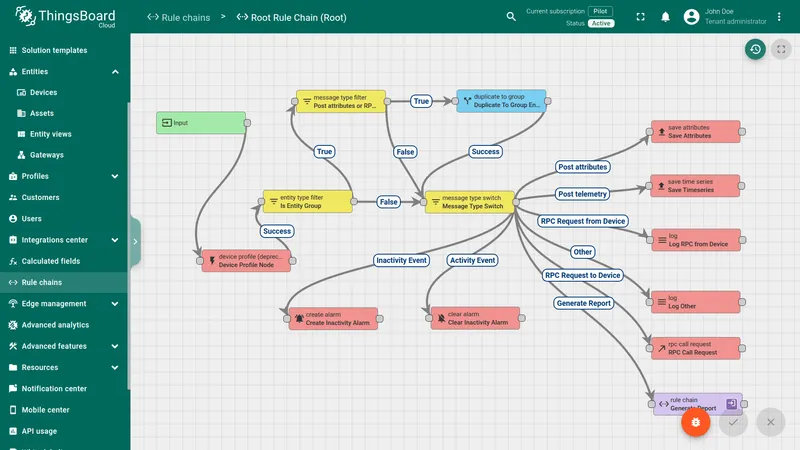Click Root Rule Chain (Root) breadcrumb
This screenshot has width=800, height=450.
291,17
